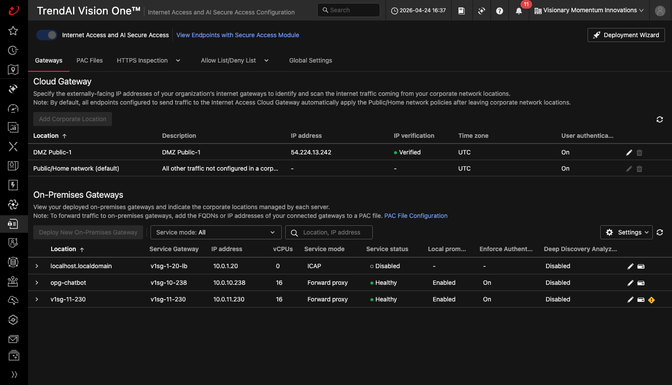The image size is (672, 385).
Task: Open the X-shaped XDR sidebar icon
Action: tap(13, 147)
